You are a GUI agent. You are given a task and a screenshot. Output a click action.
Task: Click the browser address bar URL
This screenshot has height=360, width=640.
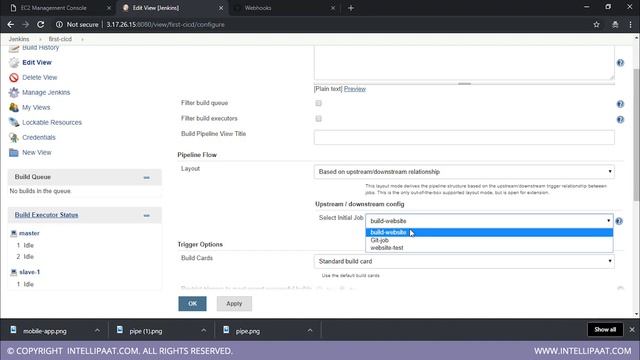[x=165, y=24]
